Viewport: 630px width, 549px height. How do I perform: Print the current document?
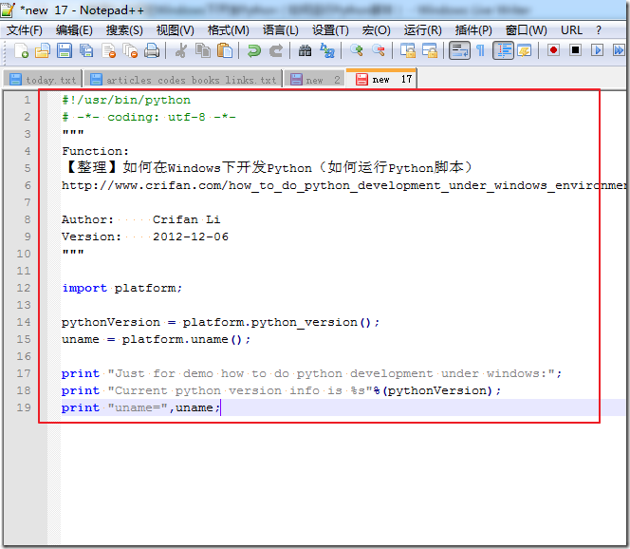[x=152, y=51]
